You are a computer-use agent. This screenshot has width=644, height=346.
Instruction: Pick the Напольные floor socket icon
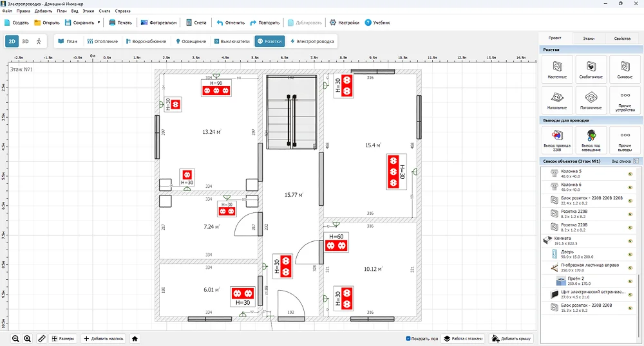click(557, 99)
